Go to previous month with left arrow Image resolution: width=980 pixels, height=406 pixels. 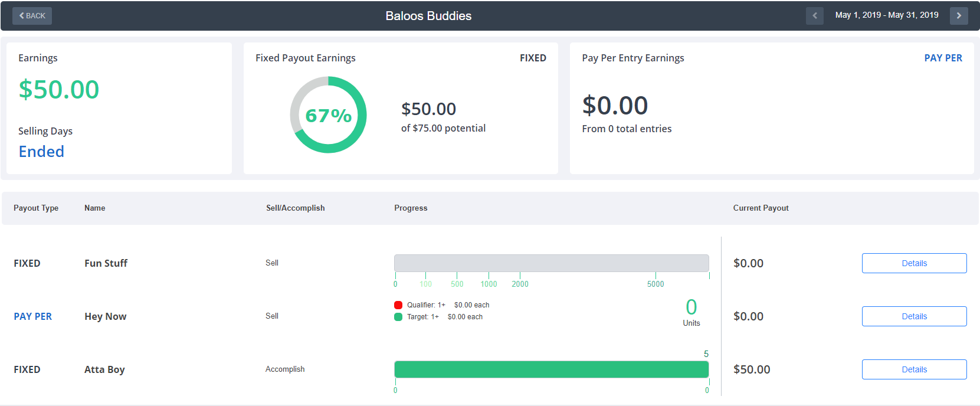point(814,16)
